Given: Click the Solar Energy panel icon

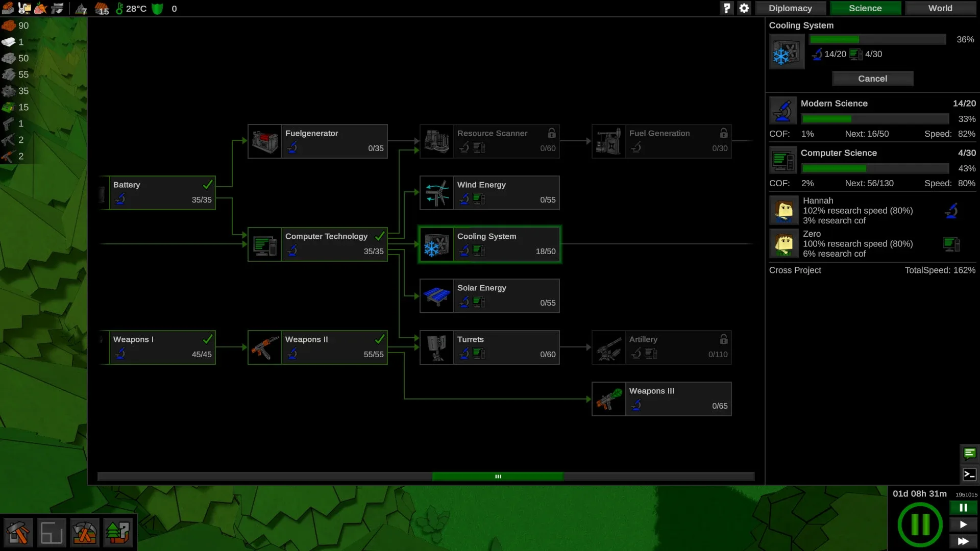Looking at the screenshot, I should (437, 296).
